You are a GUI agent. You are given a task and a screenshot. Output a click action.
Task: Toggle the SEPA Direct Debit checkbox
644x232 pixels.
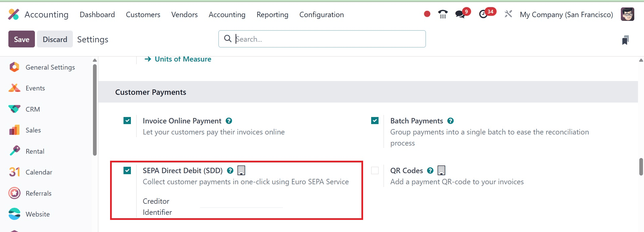coord(127,170)
